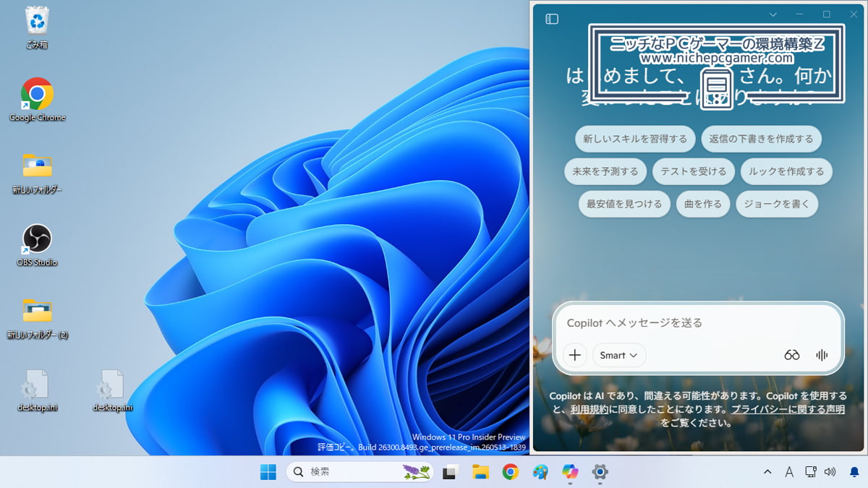Screen dimensions: 868x488
Task: Select the 未来を予測する suggestion
Action: (x=605, y=171)
